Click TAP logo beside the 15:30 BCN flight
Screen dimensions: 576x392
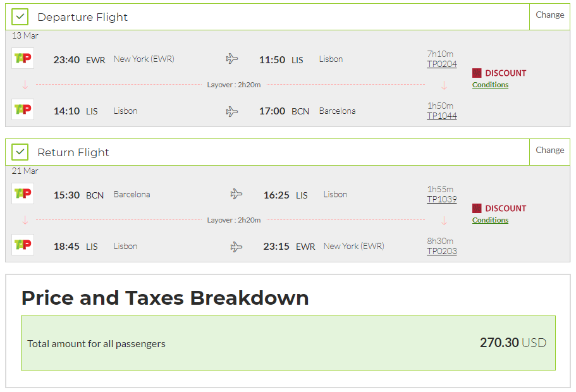(23, 194)
